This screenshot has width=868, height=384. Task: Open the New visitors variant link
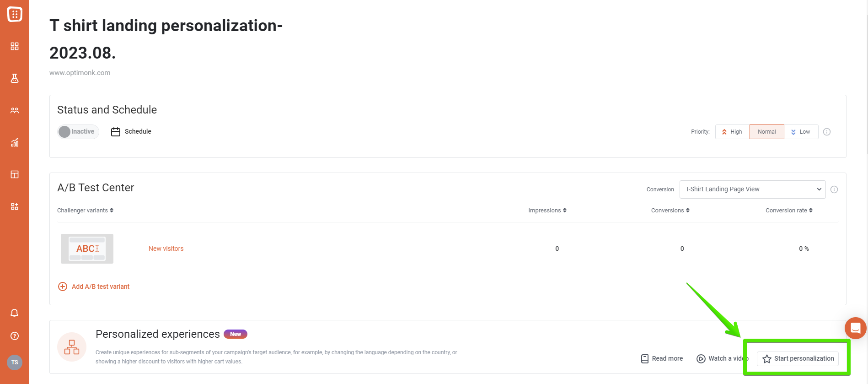pyautogui.click(x=166, y=249)
